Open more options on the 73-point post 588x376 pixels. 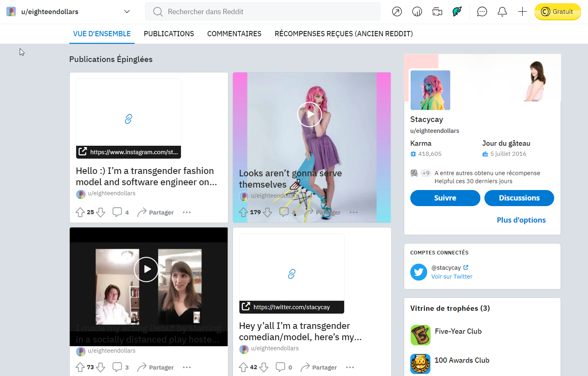pyautogui.click(x=187, y=367)
